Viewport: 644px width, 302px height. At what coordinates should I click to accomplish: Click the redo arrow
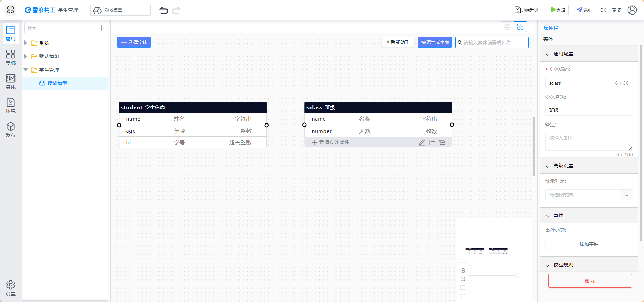(176, 10)
